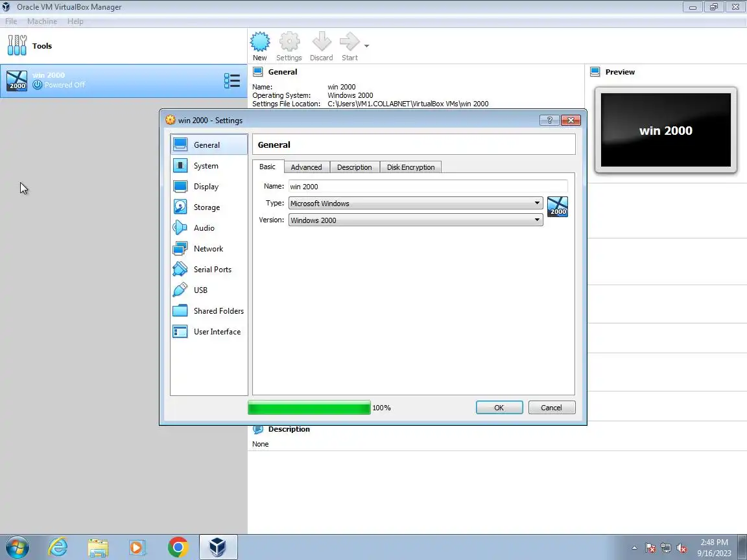Open the Storage settings category
The image size is (747, 560).
pos(209,207)
